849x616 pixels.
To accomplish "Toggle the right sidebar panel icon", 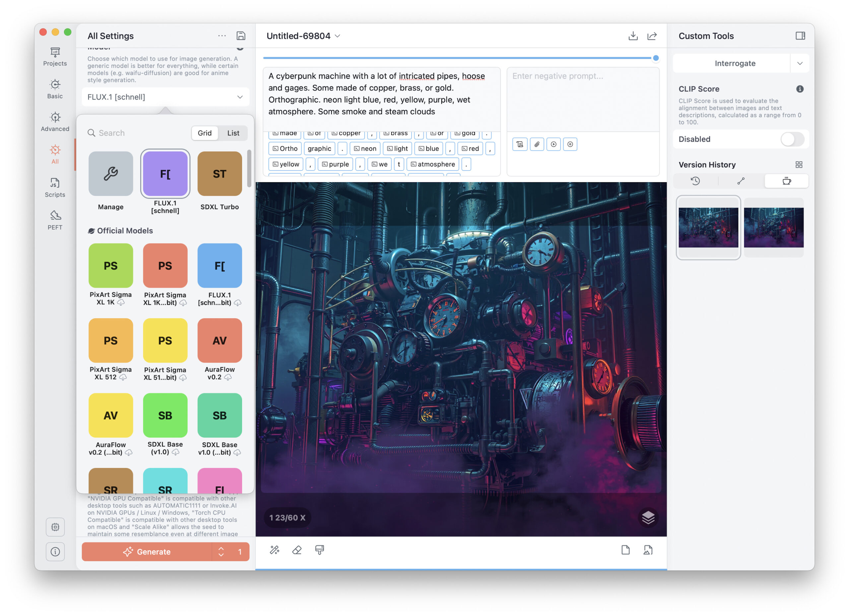I will (800, 35).
